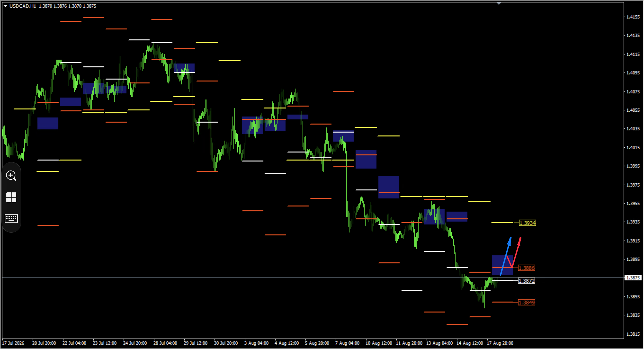Select the 1.3872 white price label
This screenshot has width=644, height=349.
click(526, 281)
